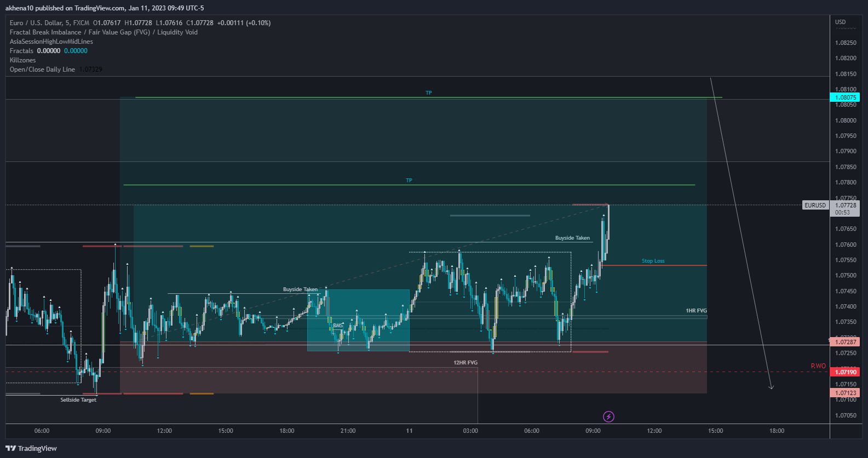868x458 pixels.
Task: Click the 1.07287 price axis label
Action: [845, 342]
